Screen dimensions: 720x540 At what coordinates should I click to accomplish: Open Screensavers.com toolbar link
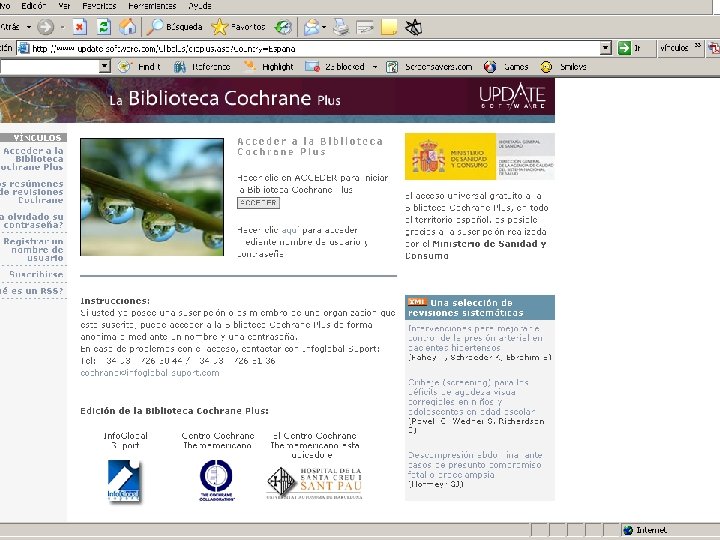pos(429,67)
